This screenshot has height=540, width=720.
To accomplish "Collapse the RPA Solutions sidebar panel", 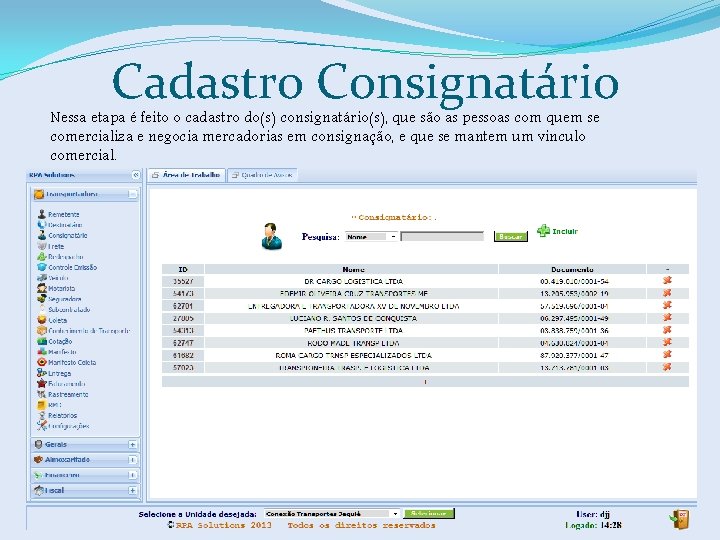I will click(x=135, y=175).
